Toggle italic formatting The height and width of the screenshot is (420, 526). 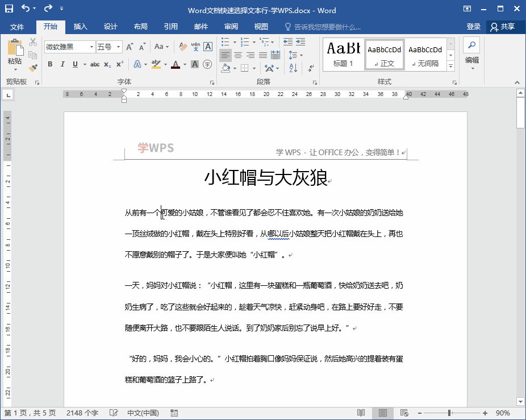62,64
